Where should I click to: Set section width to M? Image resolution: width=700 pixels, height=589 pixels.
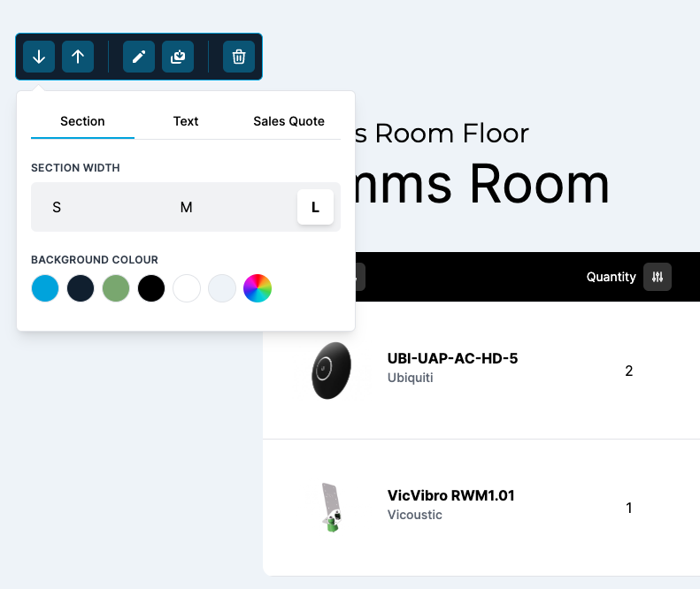[x=186, y=207]
